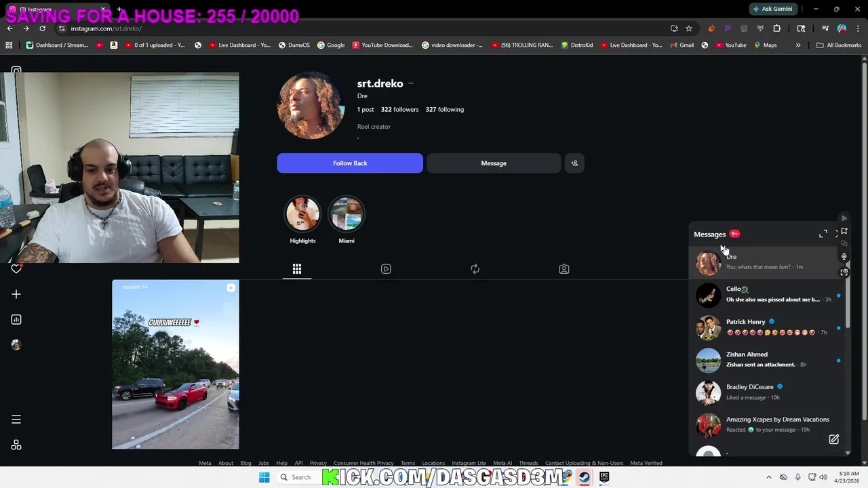
Task: Click the Ask Gemini button
Action: pos(772,9)
